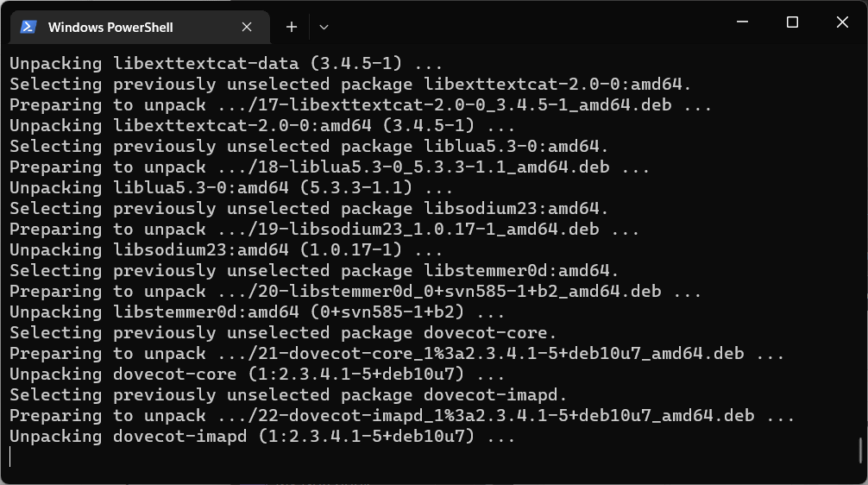Click the empty title bar area beside the tabs
868x485 pixels.
[x=526, y=22]
